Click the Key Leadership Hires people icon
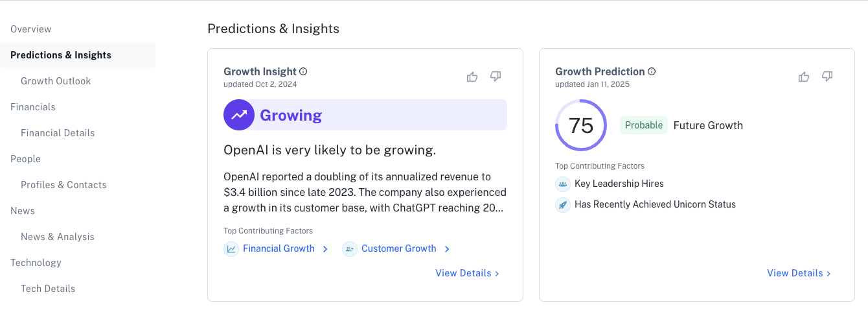 pyautogui.click(x=563, y=184)
